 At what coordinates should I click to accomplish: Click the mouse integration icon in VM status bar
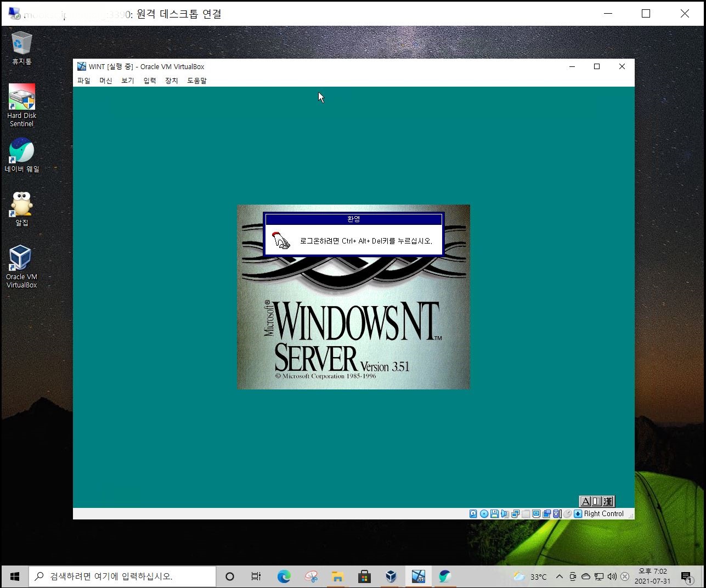click(567, 514)
